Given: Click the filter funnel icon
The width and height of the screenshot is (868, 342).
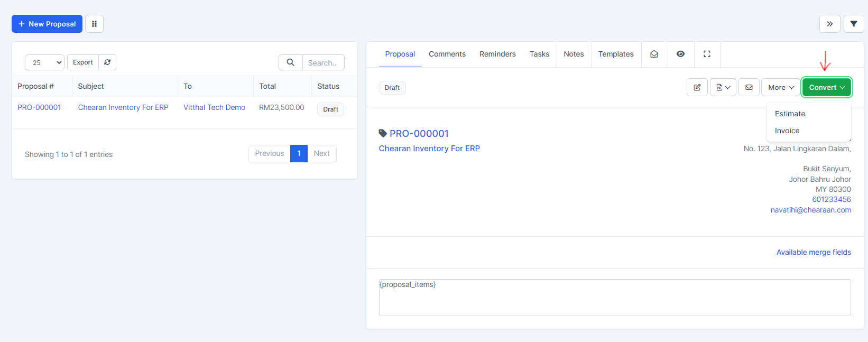Looking at the screenshot, I should tap(853, 24).
